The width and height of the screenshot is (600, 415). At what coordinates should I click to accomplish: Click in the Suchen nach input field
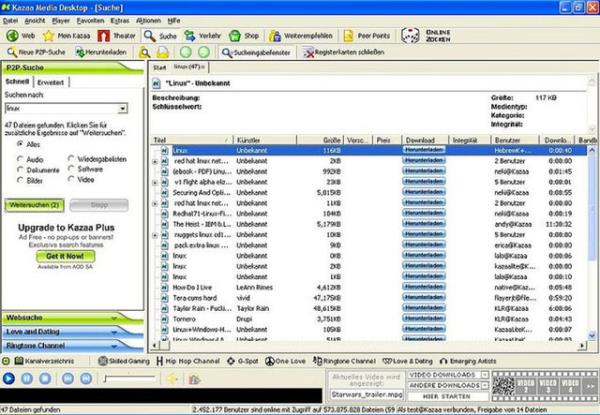tap(62, 109)
